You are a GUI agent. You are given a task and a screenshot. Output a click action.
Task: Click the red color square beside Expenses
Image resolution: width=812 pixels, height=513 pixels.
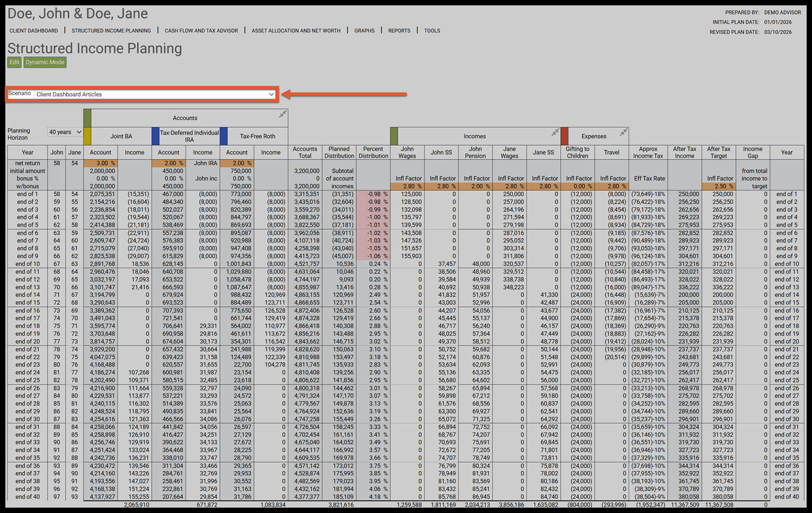pos(564,136)
